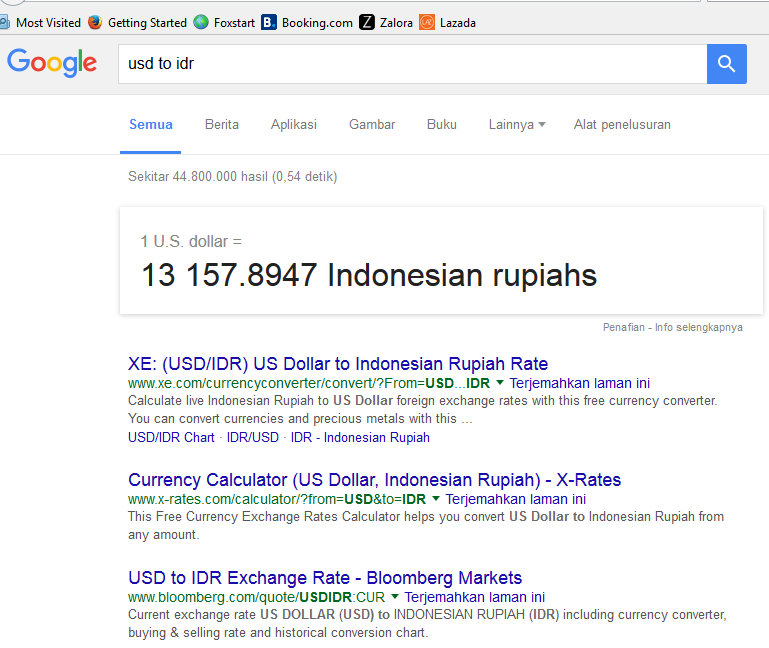The image size is (769, 648).
Task: Click the '13 157.8947 Indonesian rupiahs' value
Action: (x=369, y=275)
